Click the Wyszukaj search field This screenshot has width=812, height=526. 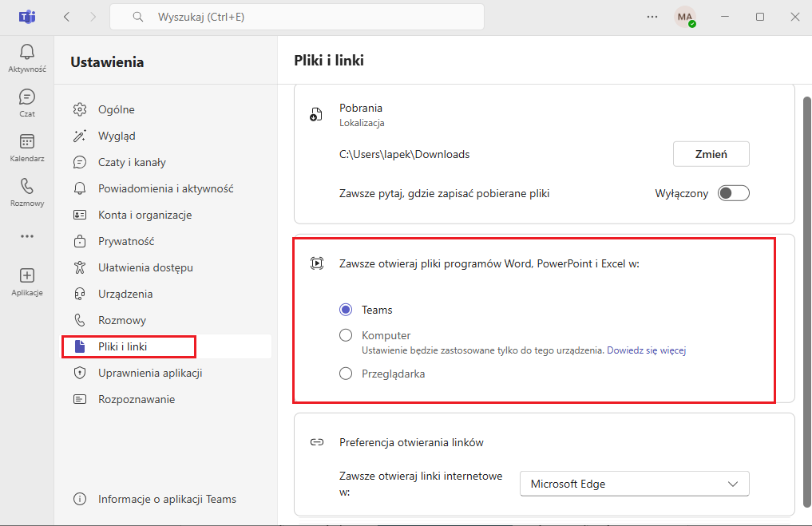[297, 17]
